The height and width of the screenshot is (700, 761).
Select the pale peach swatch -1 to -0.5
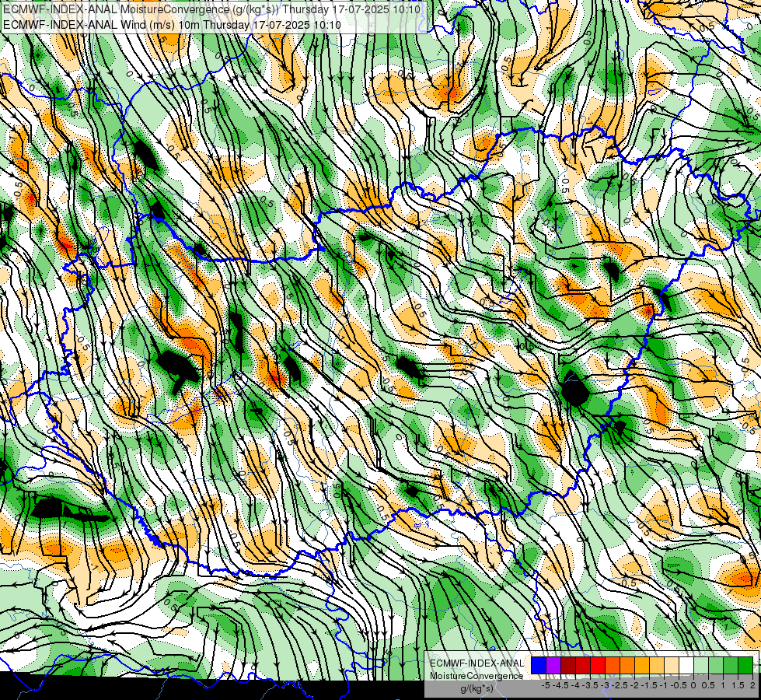[x=672, y=666]
